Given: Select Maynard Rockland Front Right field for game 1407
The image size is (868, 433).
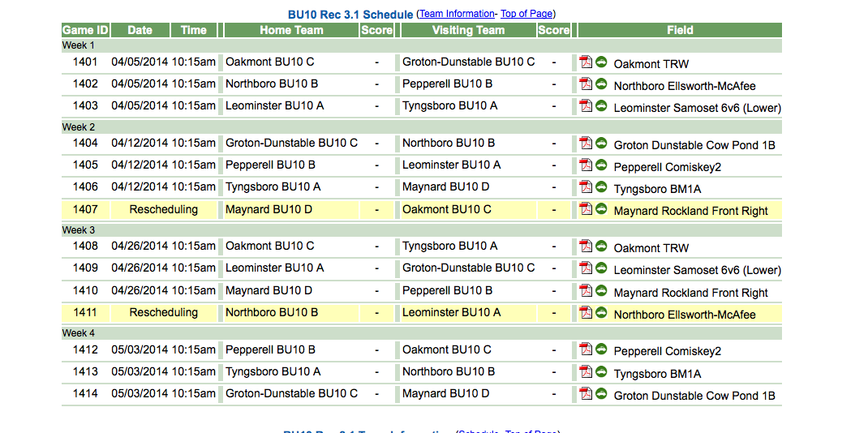Looking at the screenshot, I should click(691, 211).
